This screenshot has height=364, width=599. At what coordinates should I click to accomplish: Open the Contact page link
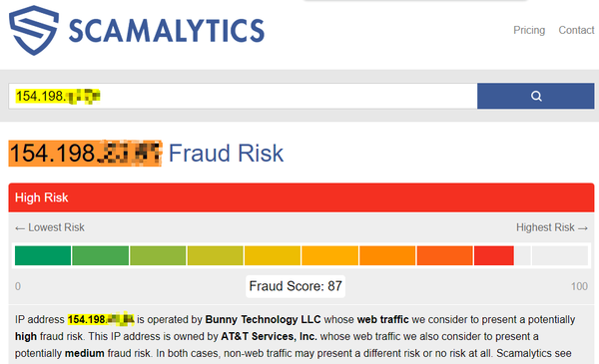(x=576, y=30)
